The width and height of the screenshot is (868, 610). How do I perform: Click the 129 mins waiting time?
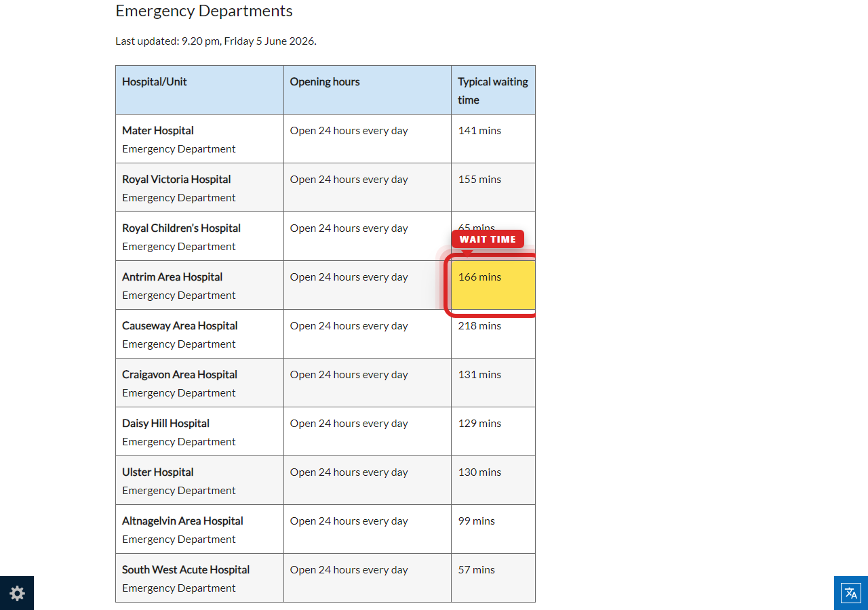[x=479, y=423]
